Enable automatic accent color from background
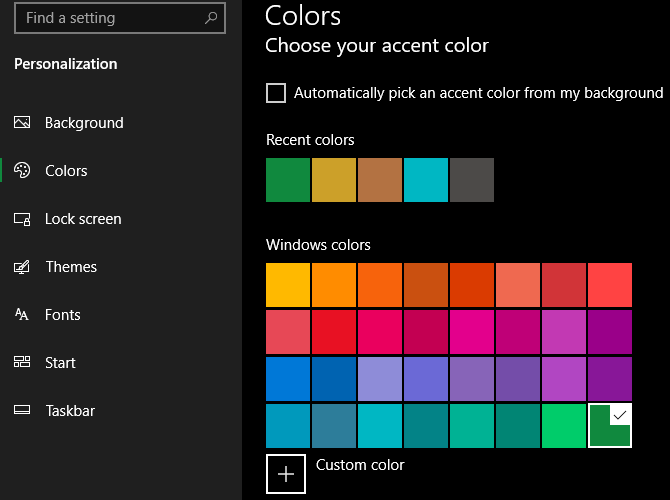The image size is (670, 500). pyautogui.click(x=276, y=93)
